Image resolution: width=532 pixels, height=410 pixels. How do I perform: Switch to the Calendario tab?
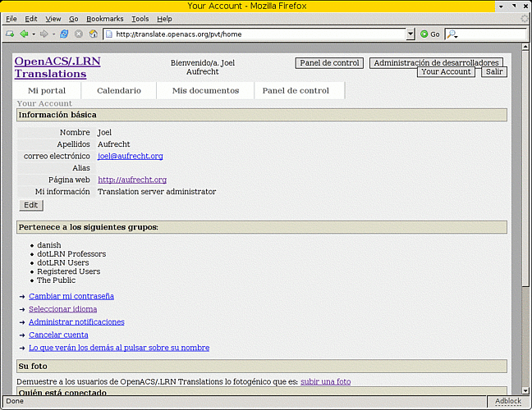point(118,90)
